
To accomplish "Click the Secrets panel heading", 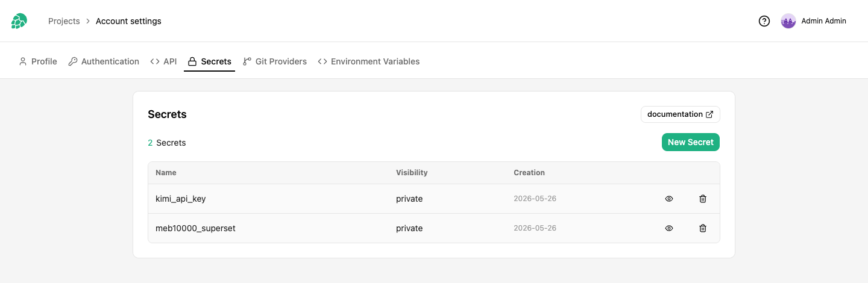I will click(x=167, y=114).
